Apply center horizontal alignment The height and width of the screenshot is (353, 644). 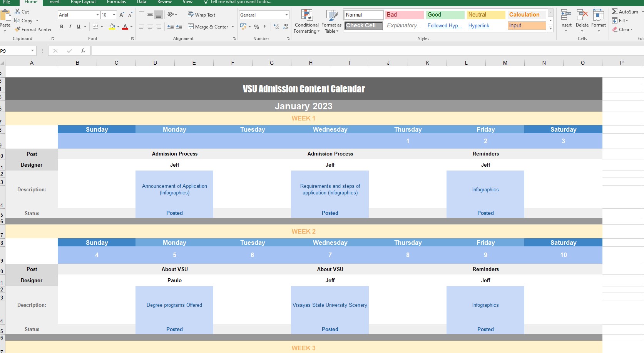[150, 27]
